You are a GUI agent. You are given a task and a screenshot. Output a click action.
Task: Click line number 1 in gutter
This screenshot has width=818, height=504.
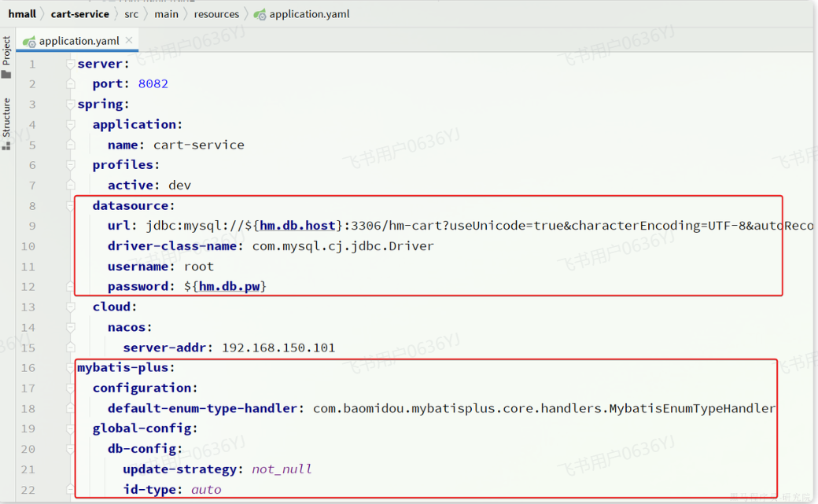(x=32, y=64)
